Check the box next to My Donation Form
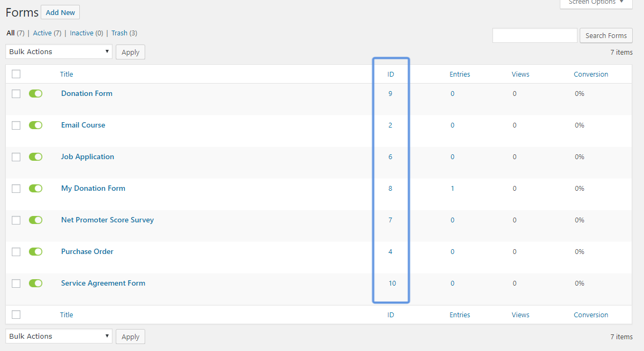Image resolution: width=644 pixels, height=351 pixels. [x=16, y=189]
